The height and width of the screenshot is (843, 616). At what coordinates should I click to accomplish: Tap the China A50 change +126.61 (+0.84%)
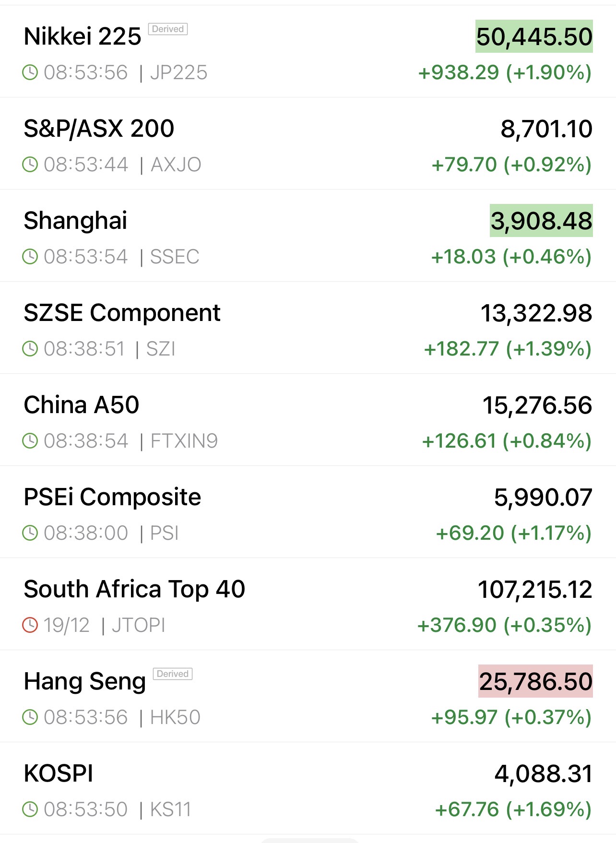coord(506,441)
